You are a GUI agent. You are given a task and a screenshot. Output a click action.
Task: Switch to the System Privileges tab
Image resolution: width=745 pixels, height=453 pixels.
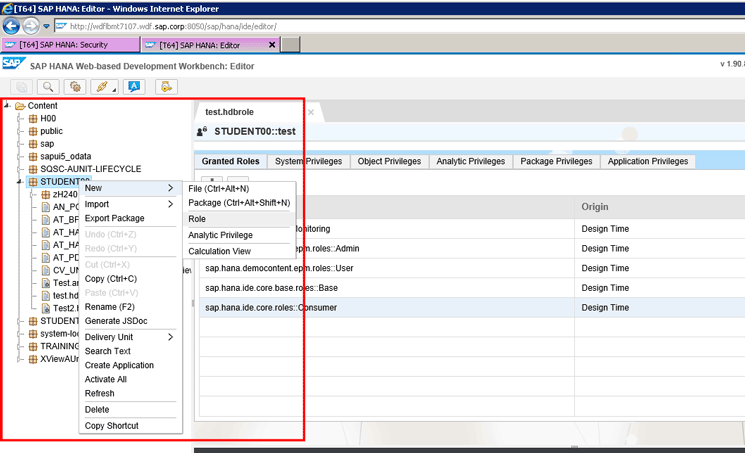308,161
